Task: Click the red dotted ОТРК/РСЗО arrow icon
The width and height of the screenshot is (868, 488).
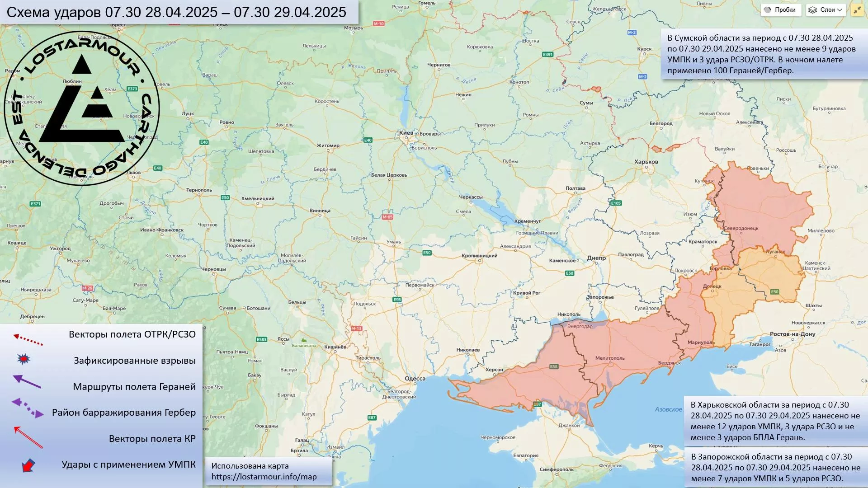Action: click(x=28, y=339)
